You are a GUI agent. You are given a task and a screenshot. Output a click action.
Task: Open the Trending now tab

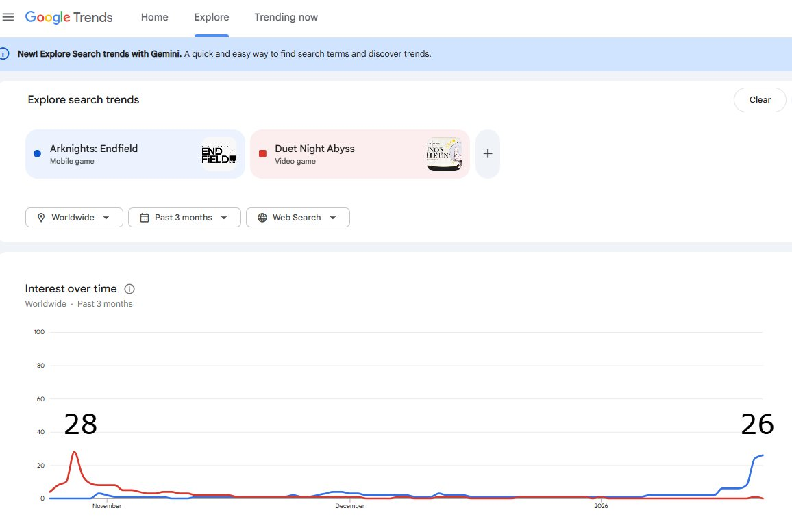pyautogui.click(x=286, y=17)
